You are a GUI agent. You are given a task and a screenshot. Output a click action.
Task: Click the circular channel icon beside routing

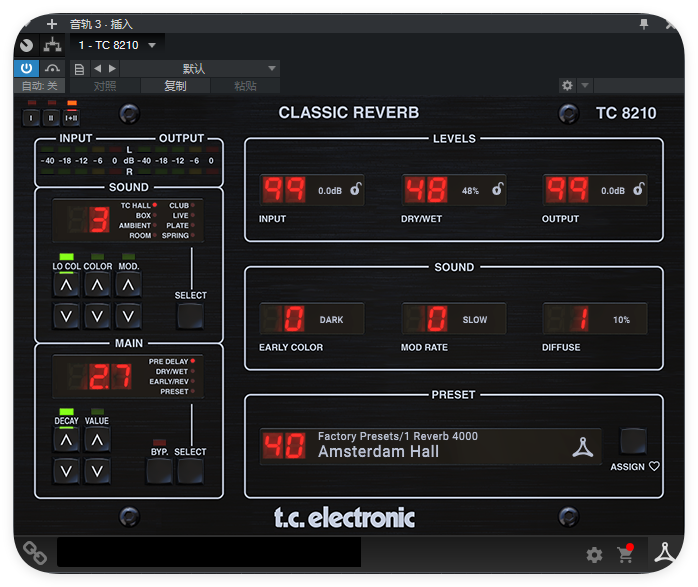click(x=27, y=45)
